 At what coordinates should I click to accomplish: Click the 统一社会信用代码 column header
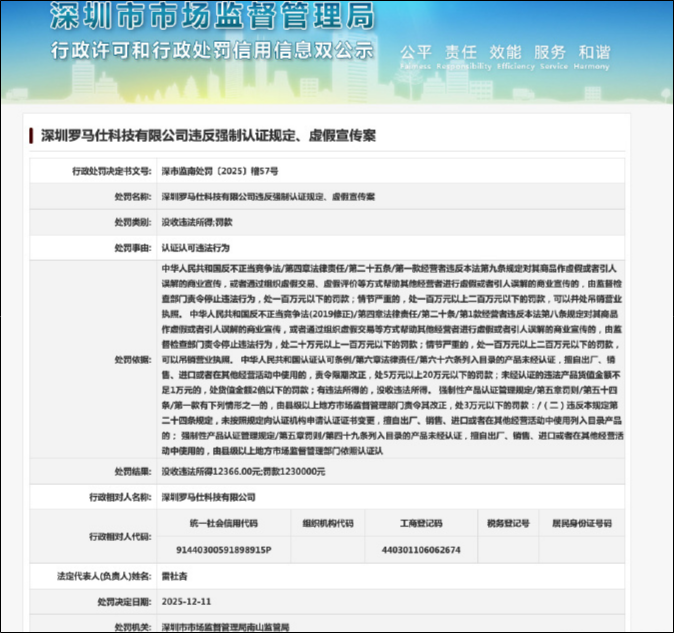tap(224, 523)
